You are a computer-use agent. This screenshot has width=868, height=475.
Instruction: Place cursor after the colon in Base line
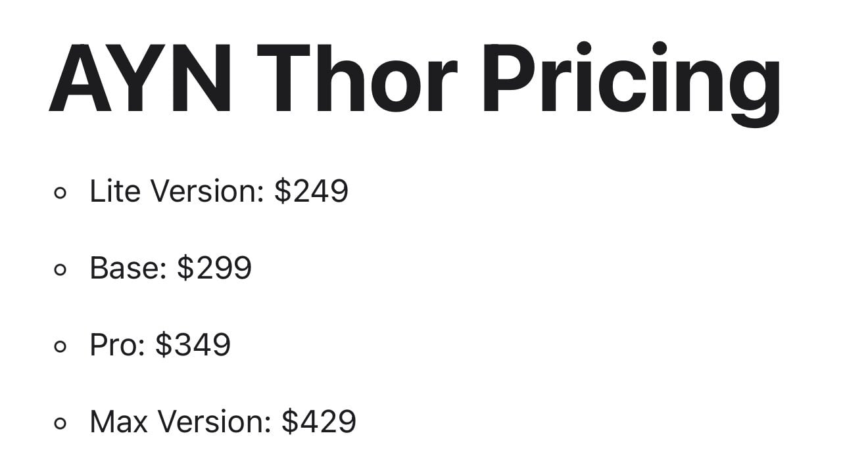(x=170, y=268)
